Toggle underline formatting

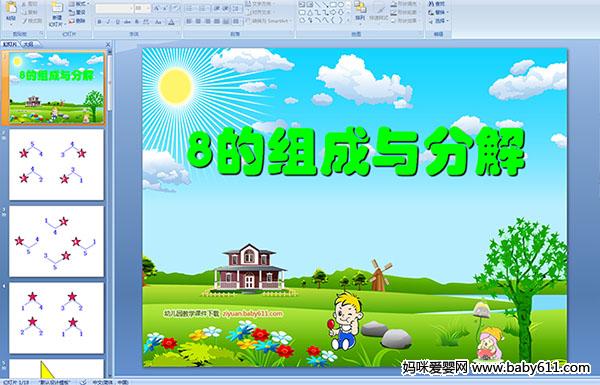pyautogui.click(x=117, y=22)
